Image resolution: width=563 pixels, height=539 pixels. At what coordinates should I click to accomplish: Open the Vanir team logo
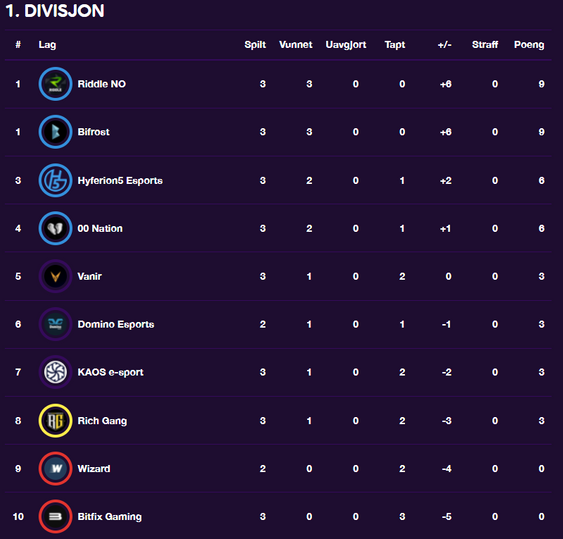click(x=55, y=276)
